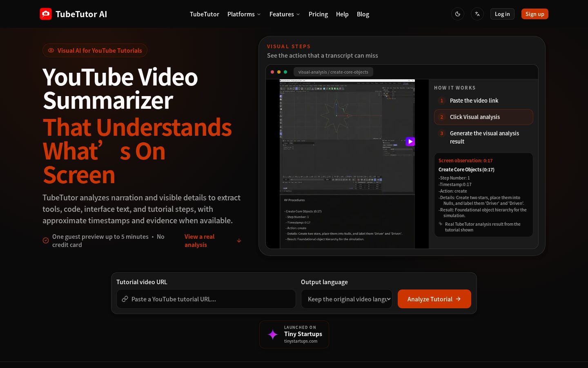Expand the Features dropdown menu
Image resolution: width=588 pixels, height=368 pixels.
point(285,14)
